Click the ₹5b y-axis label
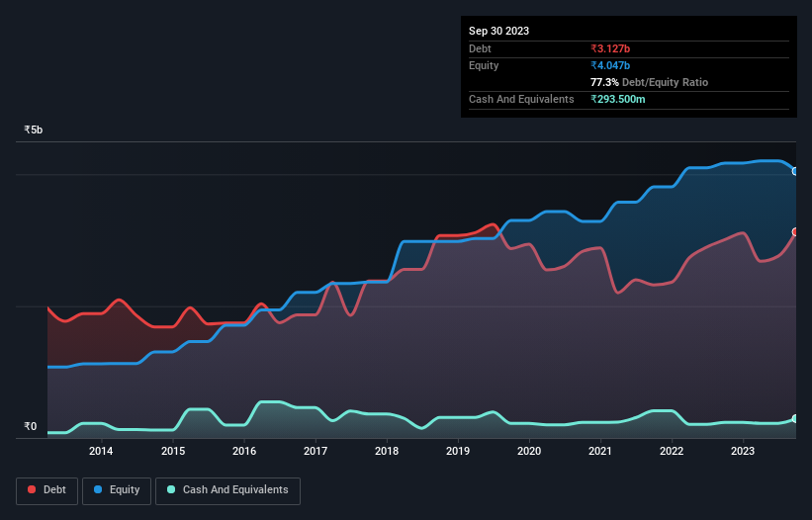 click(34, 130)
